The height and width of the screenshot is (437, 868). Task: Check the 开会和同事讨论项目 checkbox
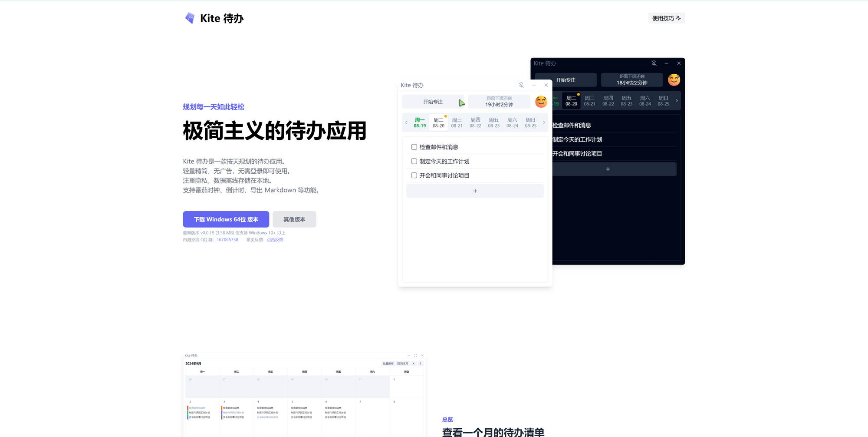pyautogui.click(x=414, y=175)
